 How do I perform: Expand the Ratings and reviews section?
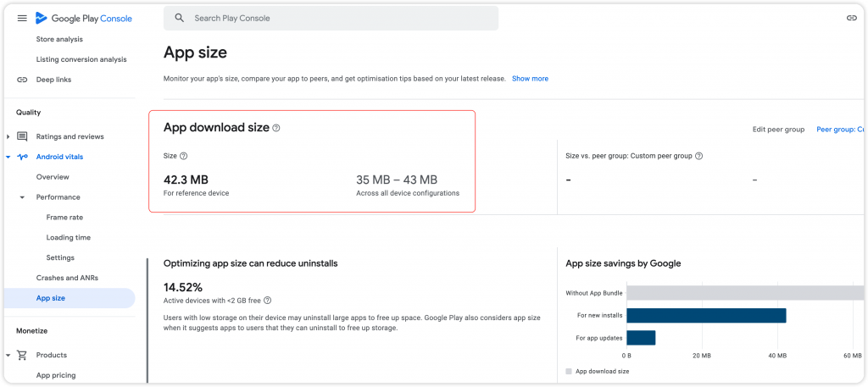(9, 136)
